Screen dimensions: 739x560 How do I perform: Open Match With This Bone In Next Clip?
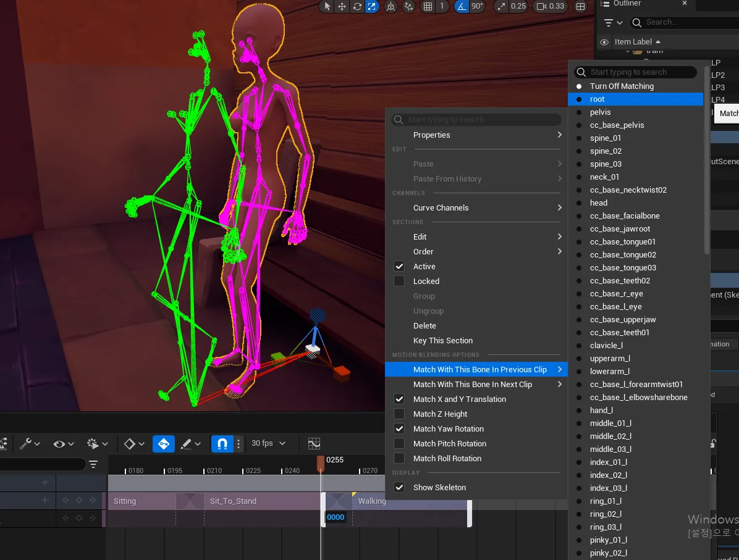click(x=476, y=384)
